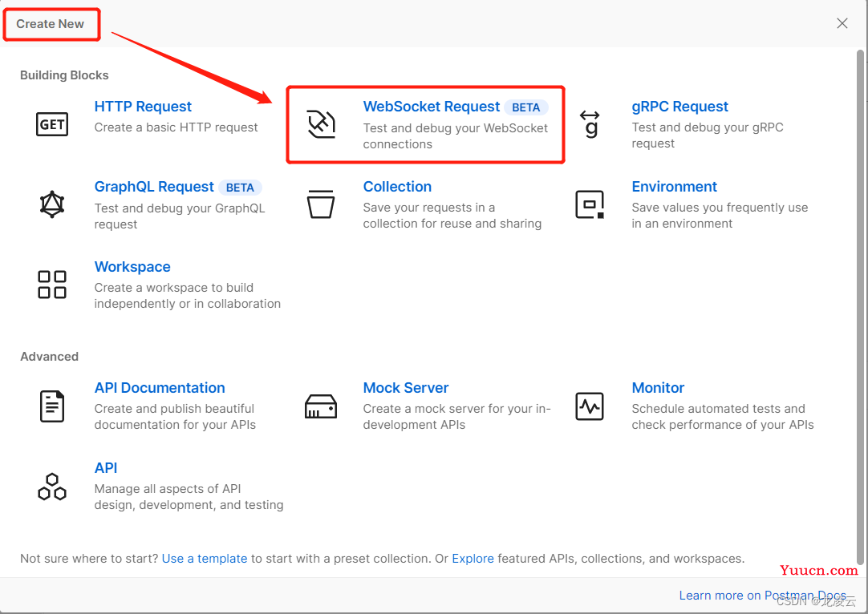Screen dimensions: 868x614
Task: Click the Environment box icon
Action: pos(590,204)
